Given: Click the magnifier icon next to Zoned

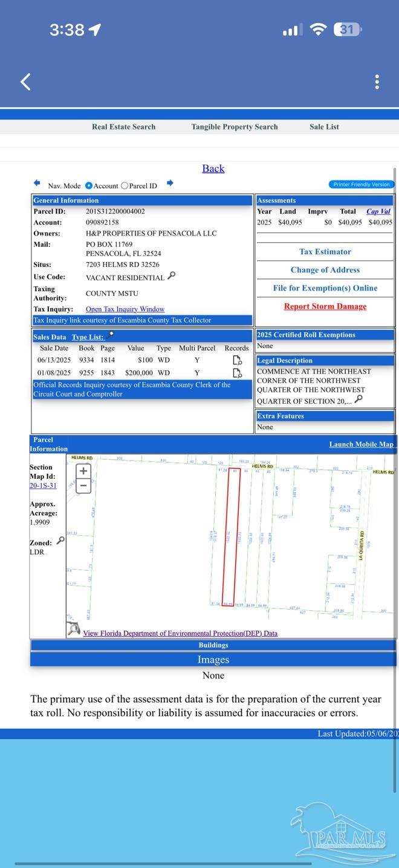Looking at the screenshot, I should [60, 541].
